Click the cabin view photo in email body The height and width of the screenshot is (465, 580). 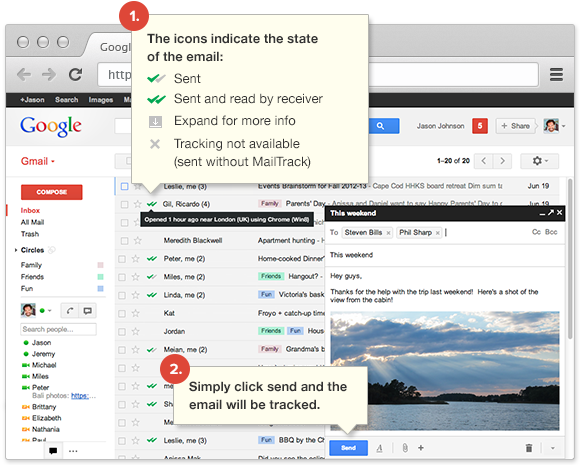pyautogui.click(x=445, y=371)
